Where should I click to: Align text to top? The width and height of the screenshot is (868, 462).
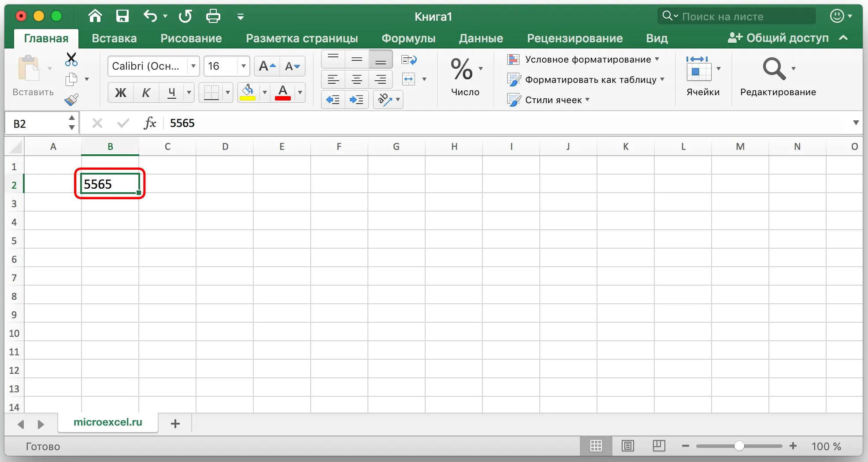point(333,59)
